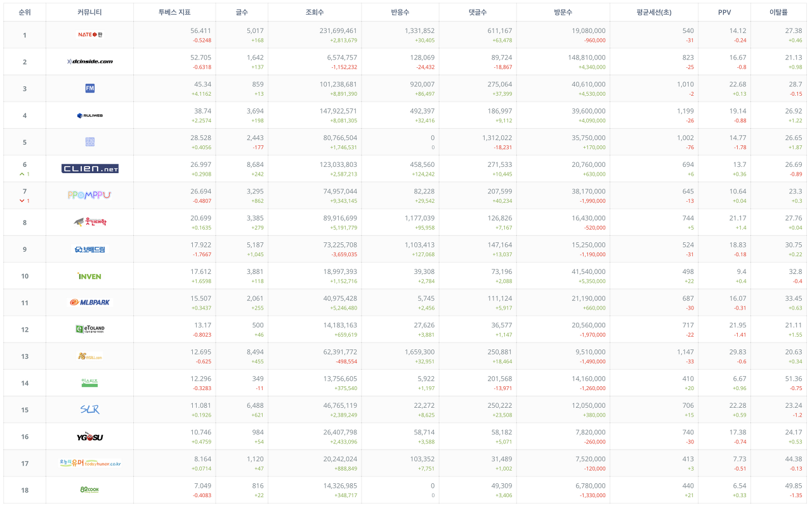Sort by the 조회수 column header
This screenshot has width=812, height=508.
[315, 12]
